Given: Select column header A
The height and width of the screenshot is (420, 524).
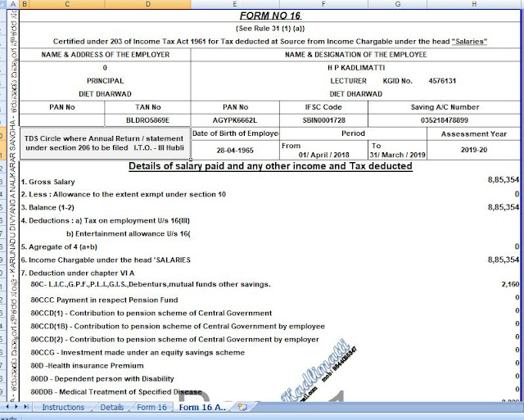Looking at the screenshot, I should tap(13, 4).
